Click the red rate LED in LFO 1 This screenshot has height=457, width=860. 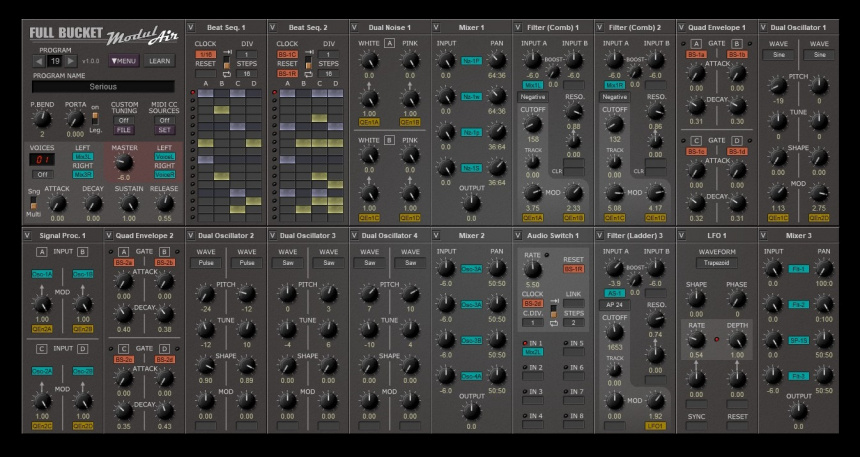717,340
